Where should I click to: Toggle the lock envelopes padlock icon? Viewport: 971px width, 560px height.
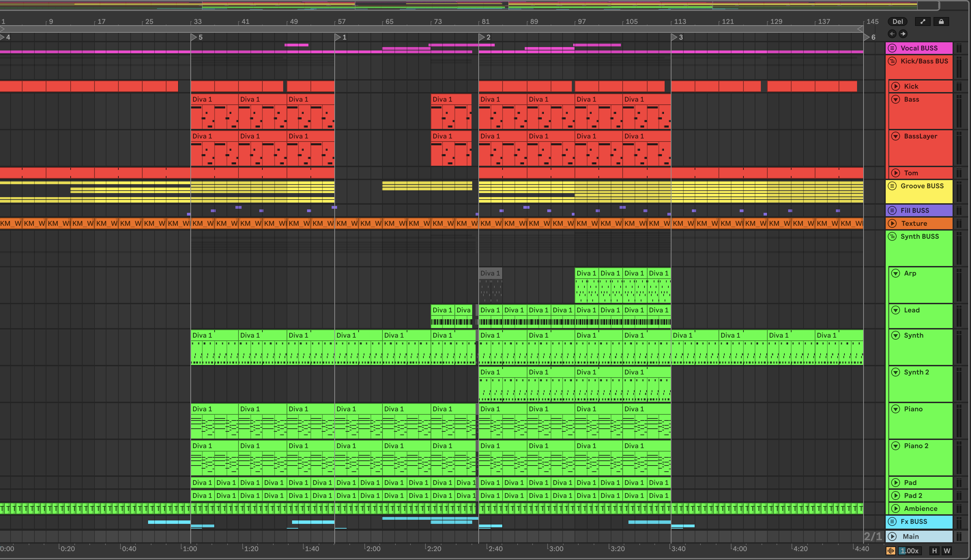tap(941, 21)
